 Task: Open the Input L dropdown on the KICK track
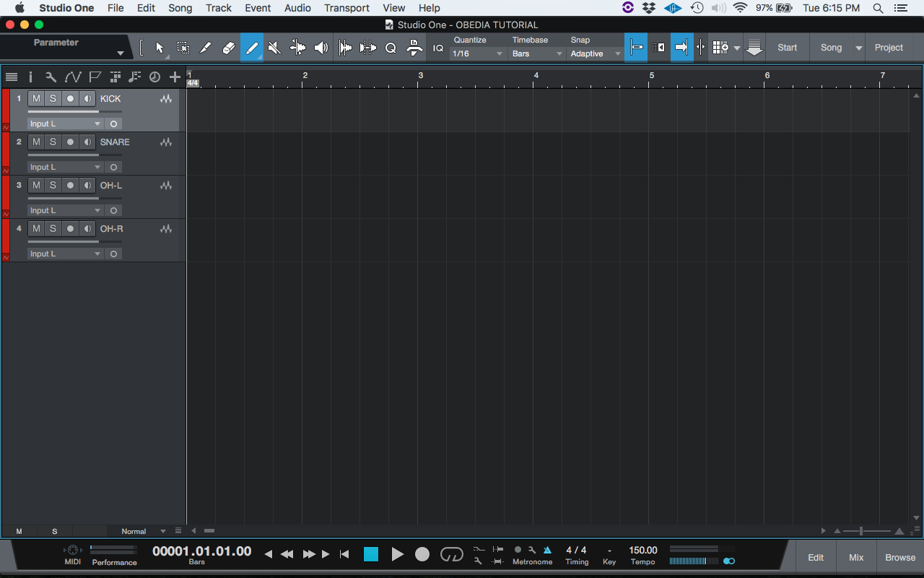click(65, 124)
